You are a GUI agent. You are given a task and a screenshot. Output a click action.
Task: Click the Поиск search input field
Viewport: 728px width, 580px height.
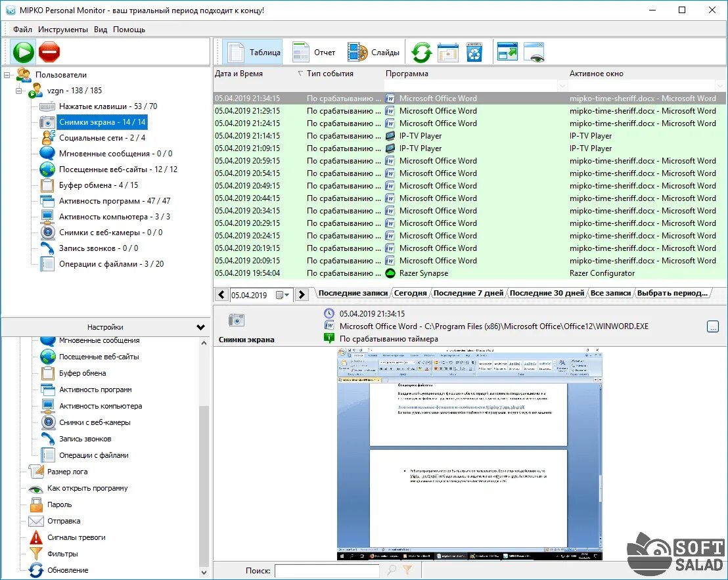[327, 571]
